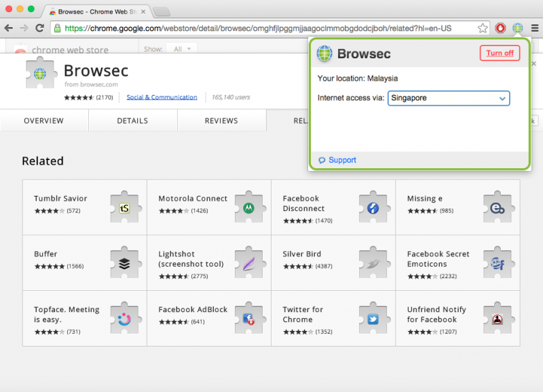This screenshot has width=543, height=392.
Task: Open the Facebook Disconnect title
Action: (303, 203)
